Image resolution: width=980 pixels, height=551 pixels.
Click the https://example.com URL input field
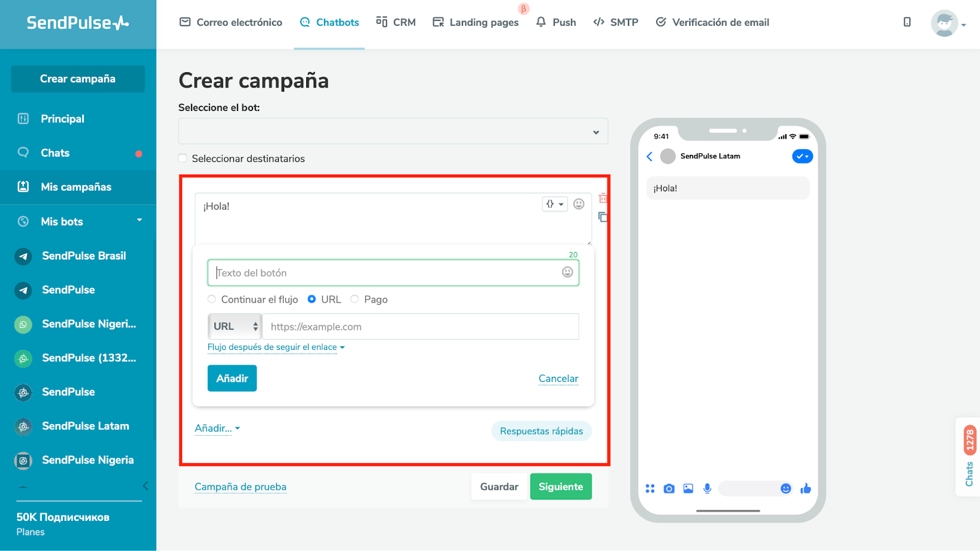click(421, 327)
